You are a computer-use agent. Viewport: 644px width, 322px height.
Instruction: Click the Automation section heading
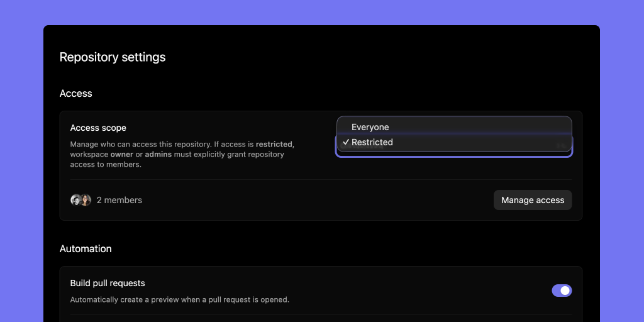[x=86, y=249]
